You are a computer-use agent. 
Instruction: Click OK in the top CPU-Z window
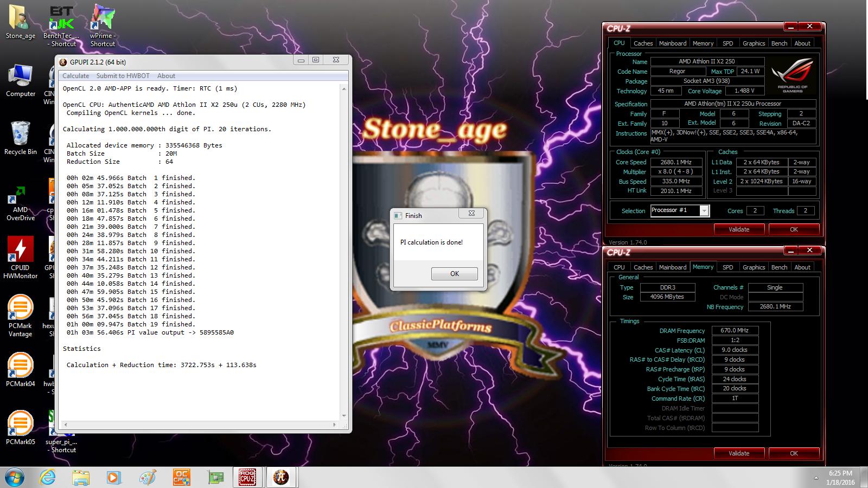(794, 229)
